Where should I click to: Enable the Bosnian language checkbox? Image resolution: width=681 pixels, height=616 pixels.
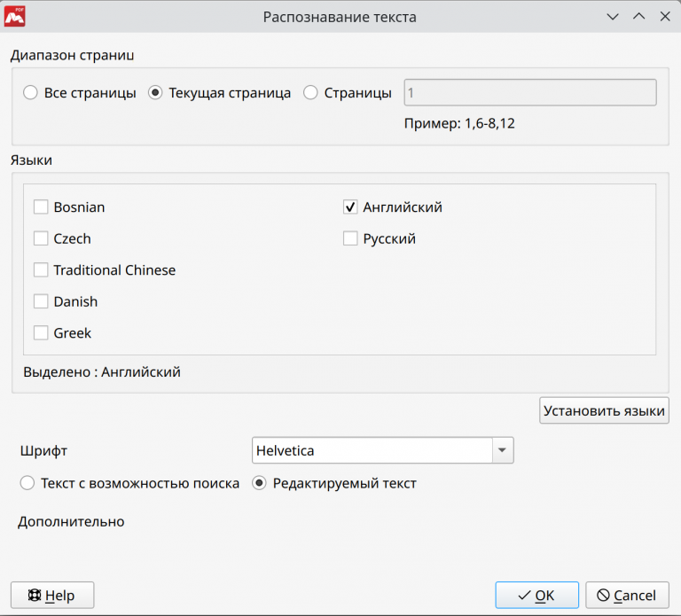click(41, 207)
